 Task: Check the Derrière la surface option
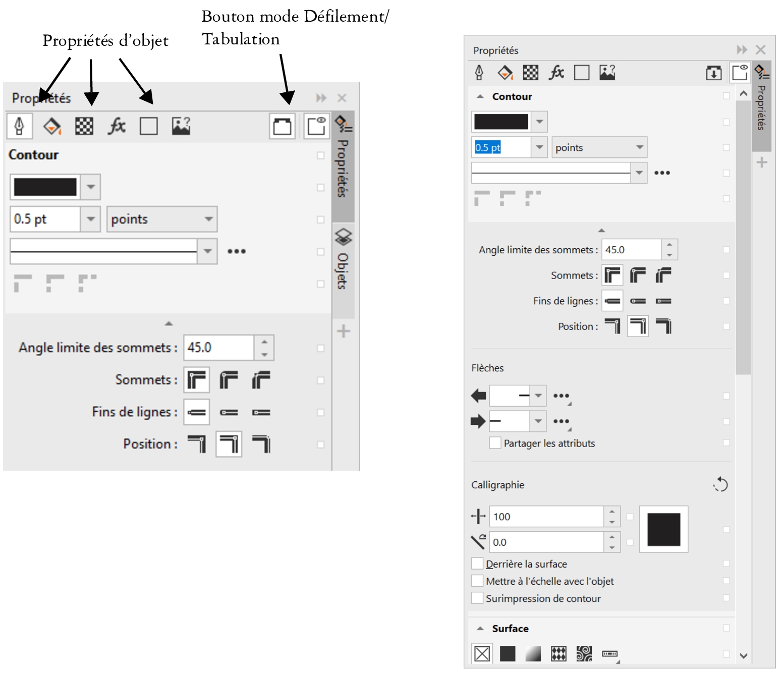(477, 564)
